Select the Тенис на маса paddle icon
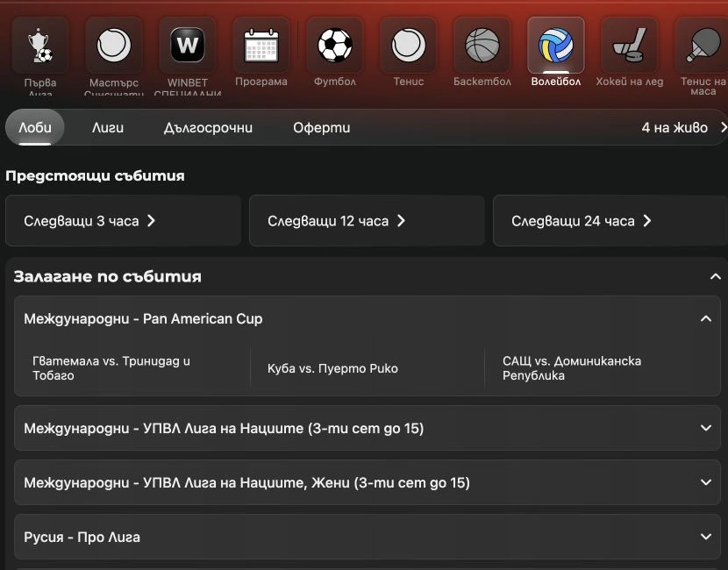 [x=702, y=46]
